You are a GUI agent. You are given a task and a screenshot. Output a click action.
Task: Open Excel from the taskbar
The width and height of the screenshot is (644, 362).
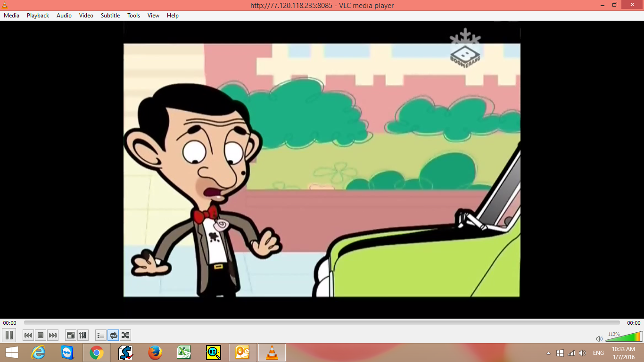(x=184, y=353)
